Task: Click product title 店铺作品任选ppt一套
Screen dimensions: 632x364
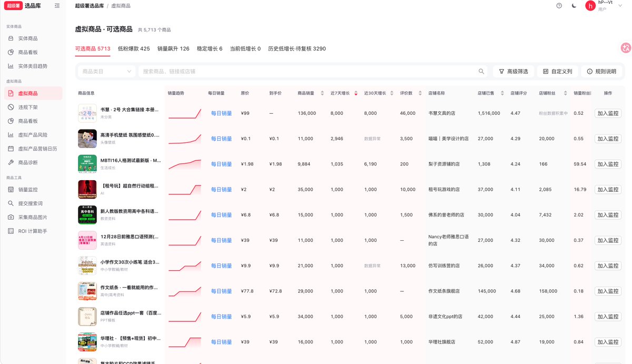Action: 131,313
